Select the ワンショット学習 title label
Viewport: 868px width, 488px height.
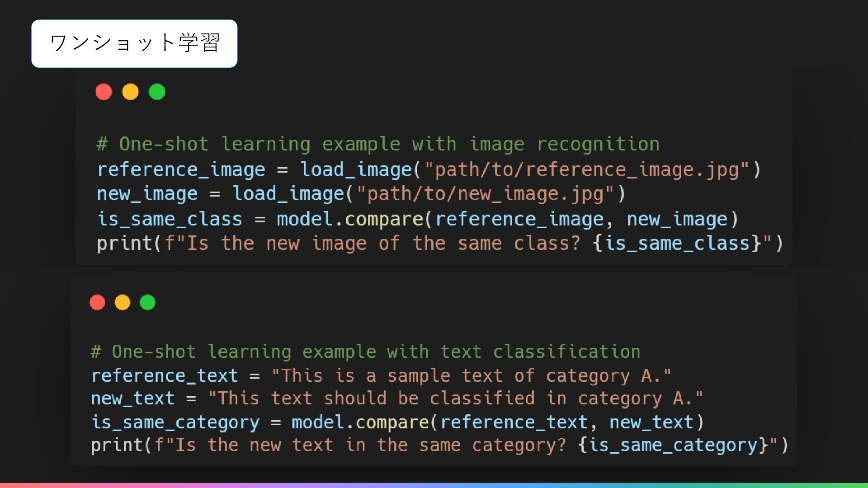[134, 43]
